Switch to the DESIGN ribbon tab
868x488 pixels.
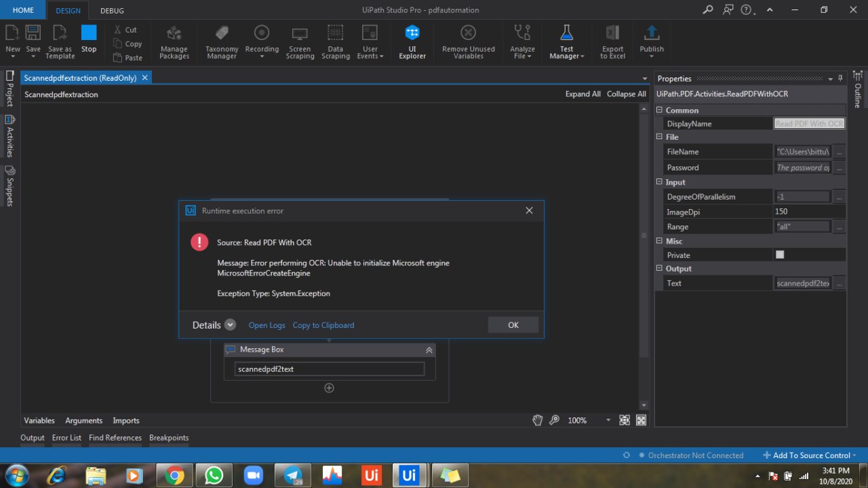click(68, 11)
